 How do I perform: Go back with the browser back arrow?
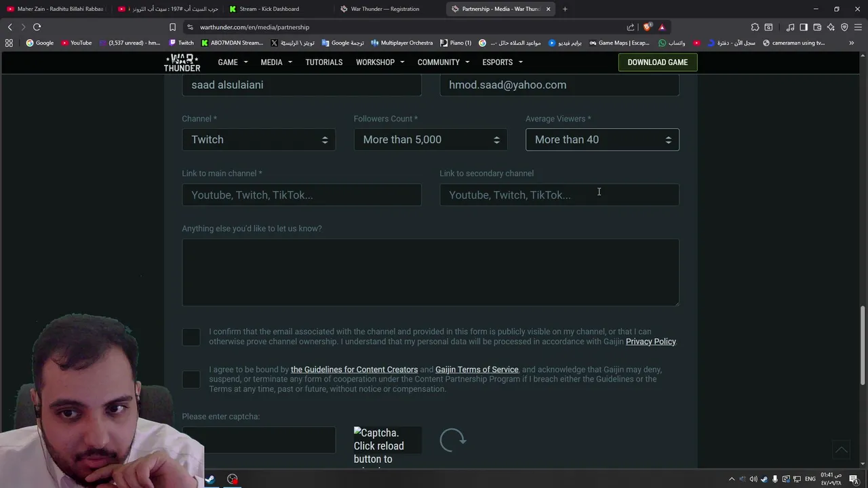click(9, 27)
